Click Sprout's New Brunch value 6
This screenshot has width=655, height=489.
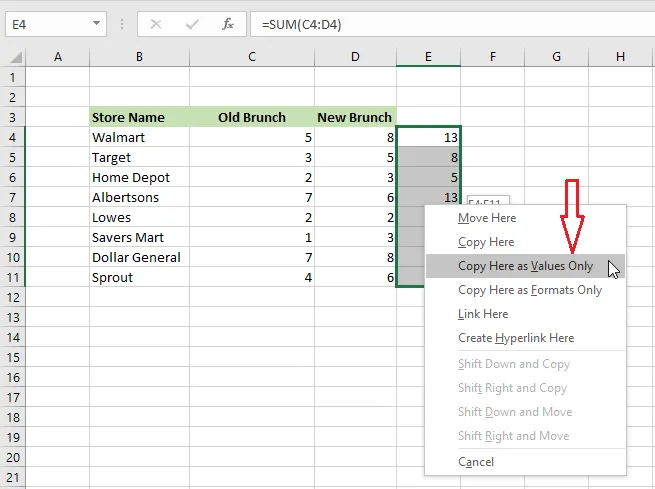(355, 278)
